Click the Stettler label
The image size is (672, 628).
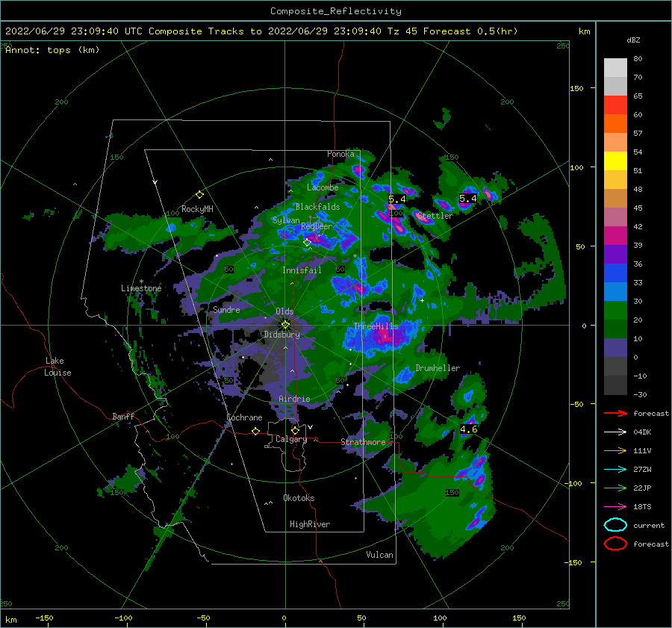point(435,216)
